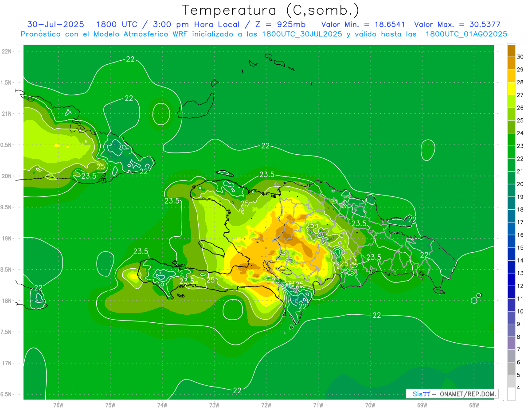
Task: Select the dark orange legend swatch below 30
Action: coord(511,51)
